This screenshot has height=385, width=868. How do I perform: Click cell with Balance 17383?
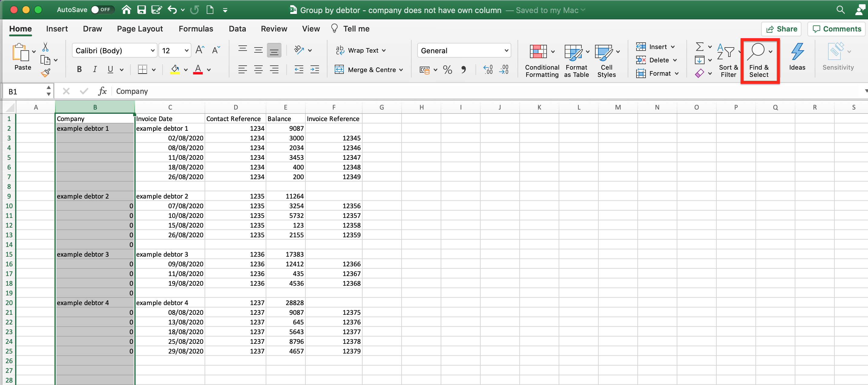(x=285, y=254)
